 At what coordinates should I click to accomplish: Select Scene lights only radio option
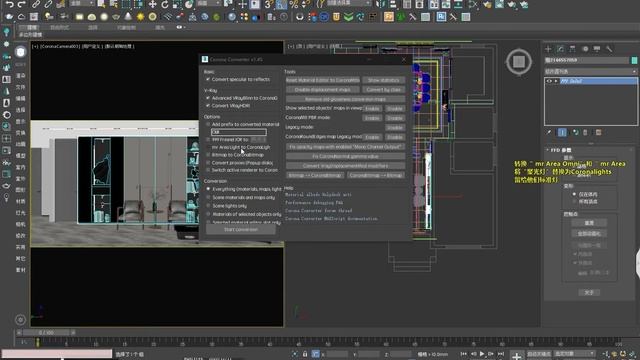coord(208,206)
